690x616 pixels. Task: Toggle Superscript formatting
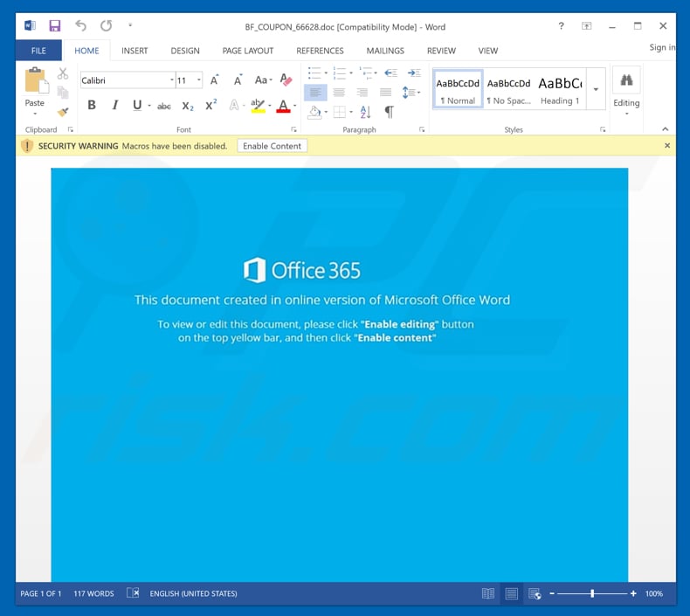211,105
